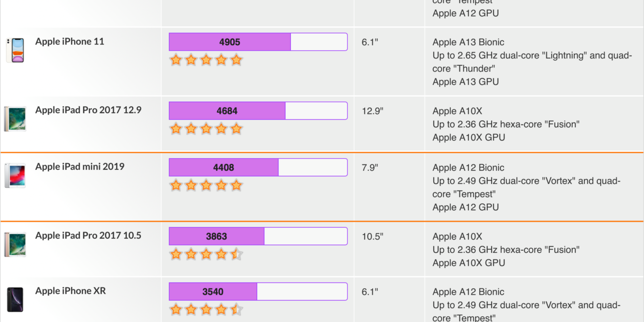This screenshot has width=644, height=322.
Task: Click the half-star rating under score 3863
Action: coord(206,254)
